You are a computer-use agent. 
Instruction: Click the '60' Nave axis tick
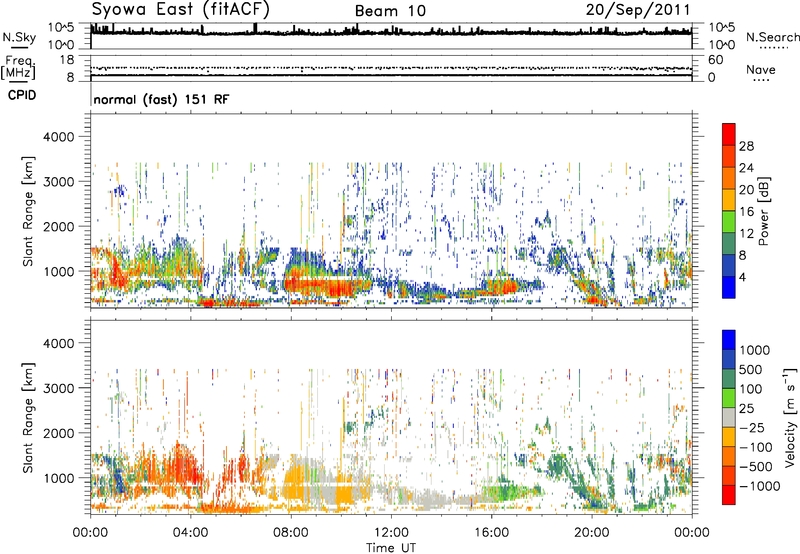coord(715,60)
